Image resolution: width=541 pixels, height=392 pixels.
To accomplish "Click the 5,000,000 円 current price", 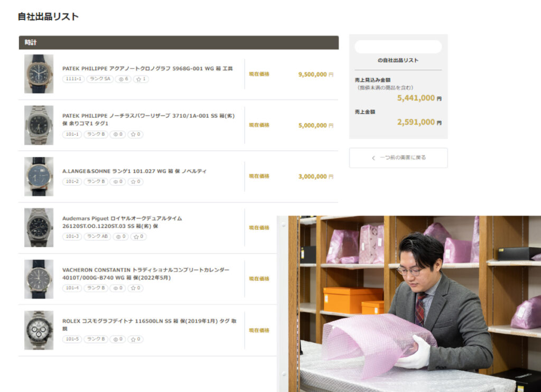I will pos(316,125).
